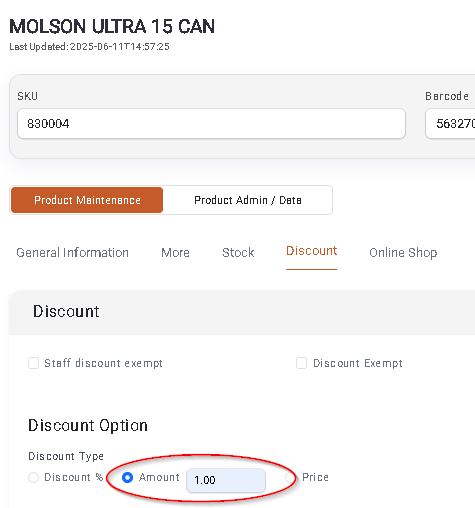Click the SKU field containing 830004
This screenshot has width=475, height=508.
pyautogui.click(x=211, y=124)
